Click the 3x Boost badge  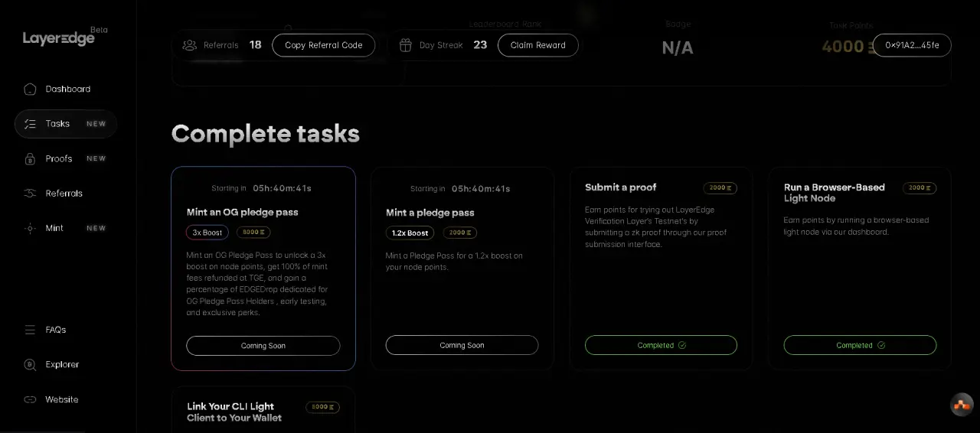[207, 233]
